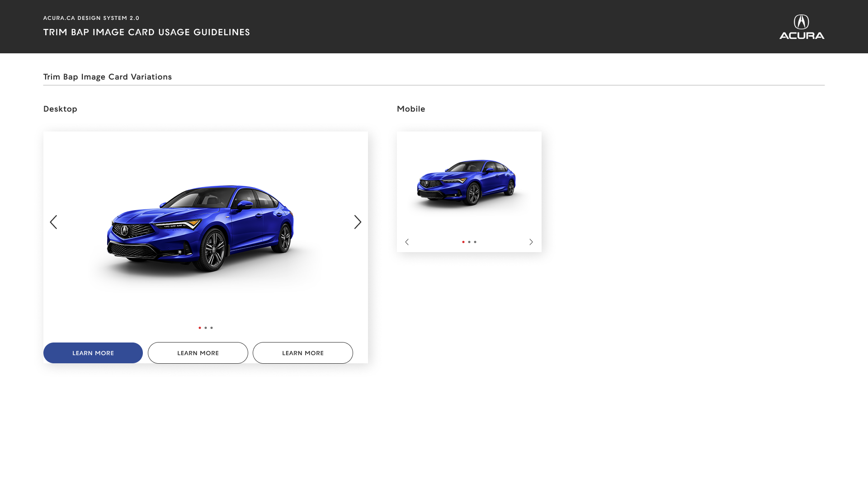
Task: Click the blue filled LEARN MORE button
Action: click(x=93, y=353)
